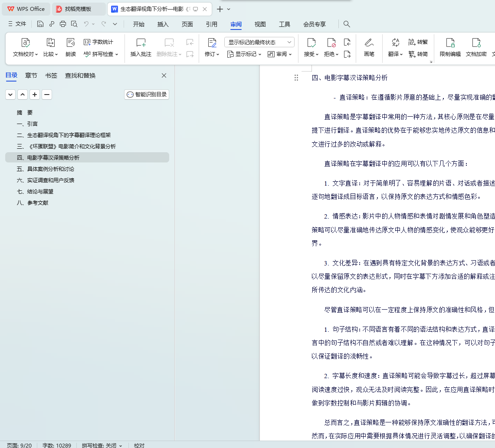Open the 工具 ribbon tab
The width and height of the screenshot is (495, 448).
point(285,24)
